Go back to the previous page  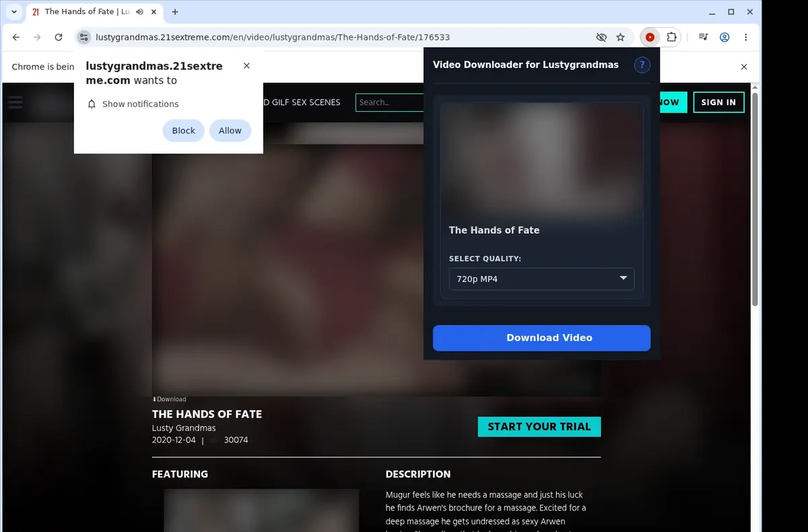coord(16,37)
